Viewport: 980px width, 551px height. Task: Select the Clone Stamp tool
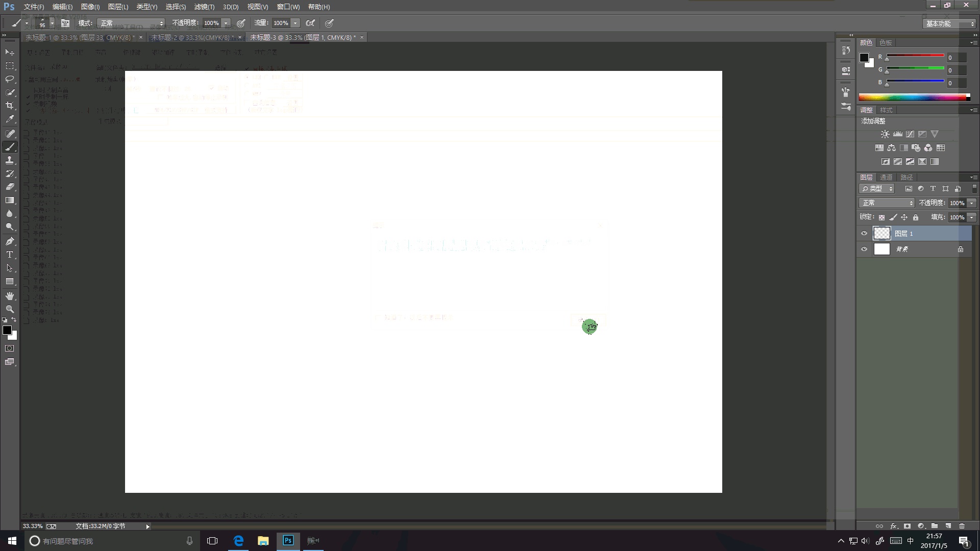point(10,160)
